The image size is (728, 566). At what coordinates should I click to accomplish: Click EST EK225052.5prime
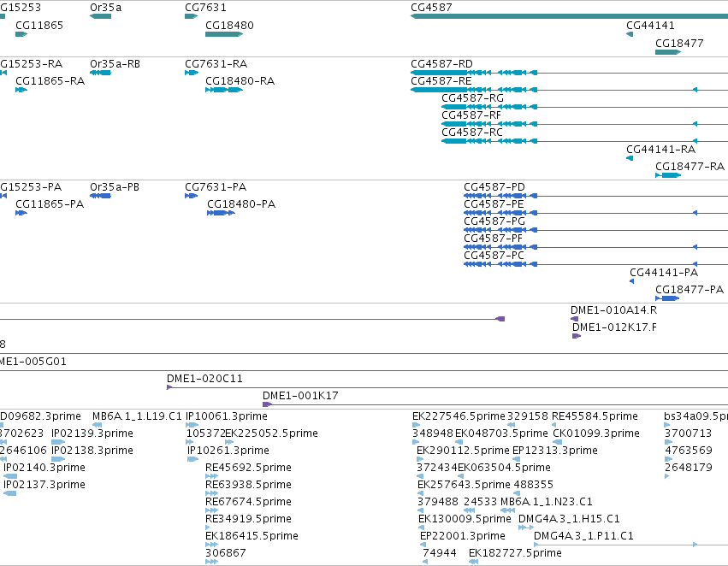coord(229,442)
